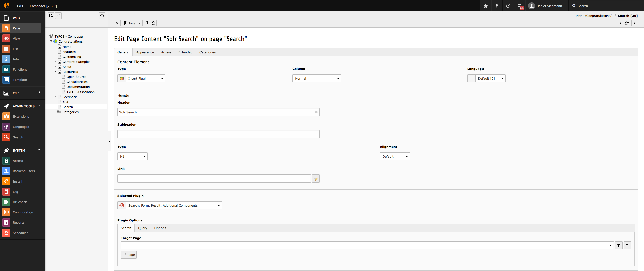The height and width of the screenshot is (271, 644).
Task: Switch to the Appearance tab
Action: tap(145, 52)
